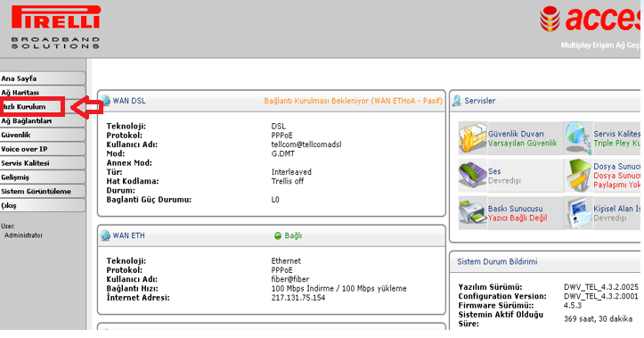Screen dimensions: 644x338
Task: Select Ağ Bağlantıları from the sidebar
Action: 43,121
